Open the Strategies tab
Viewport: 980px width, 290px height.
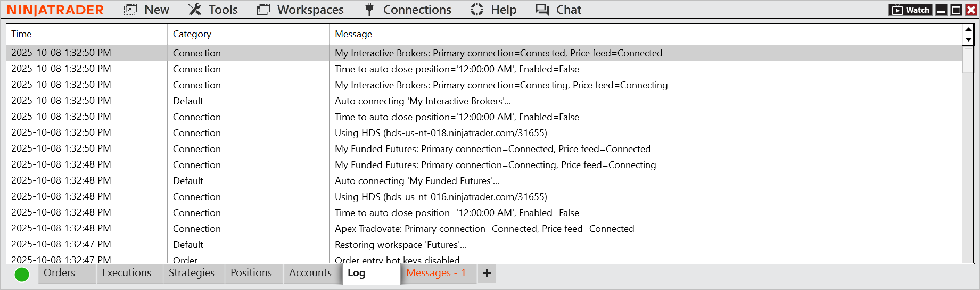point(192,273)
